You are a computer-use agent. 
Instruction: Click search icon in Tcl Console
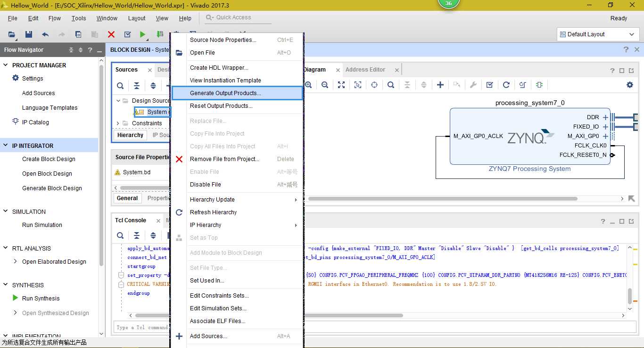[120, 235]
